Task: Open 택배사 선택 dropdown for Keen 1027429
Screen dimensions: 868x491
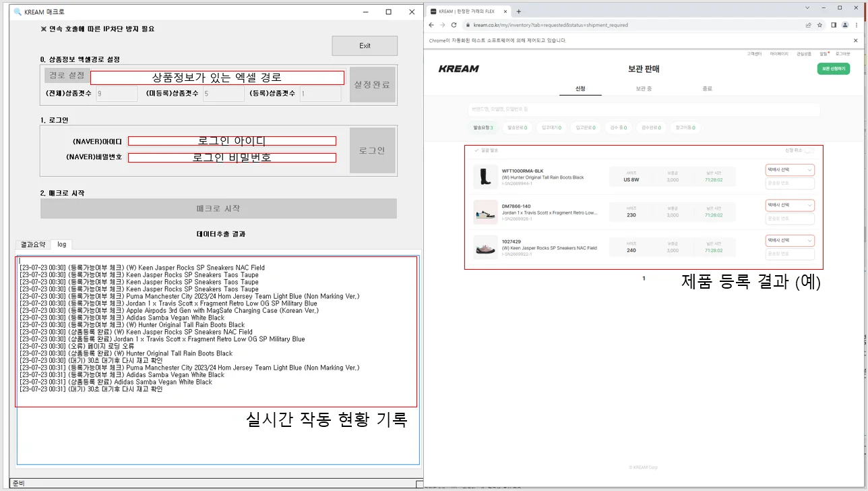Action: click(x=790, y=240)
